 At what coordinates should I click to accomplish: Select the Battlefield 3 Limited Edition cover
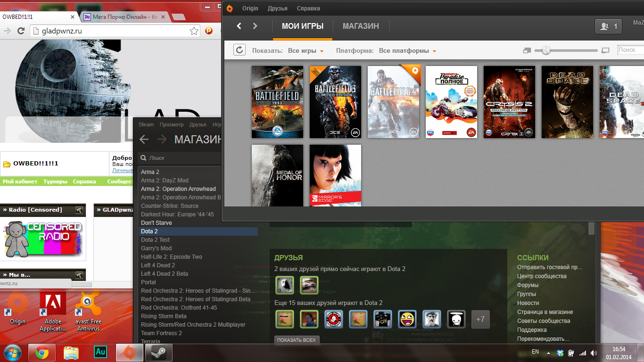click(335, 102)
